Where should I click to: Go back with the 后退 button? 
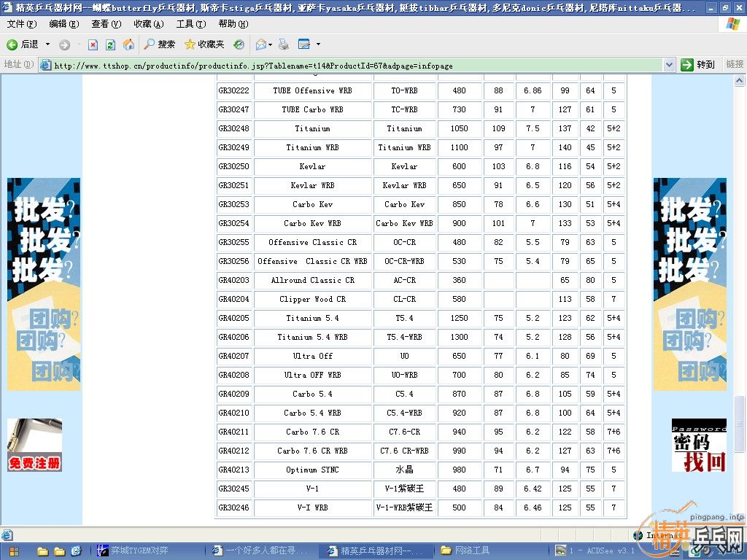point(22,44)
